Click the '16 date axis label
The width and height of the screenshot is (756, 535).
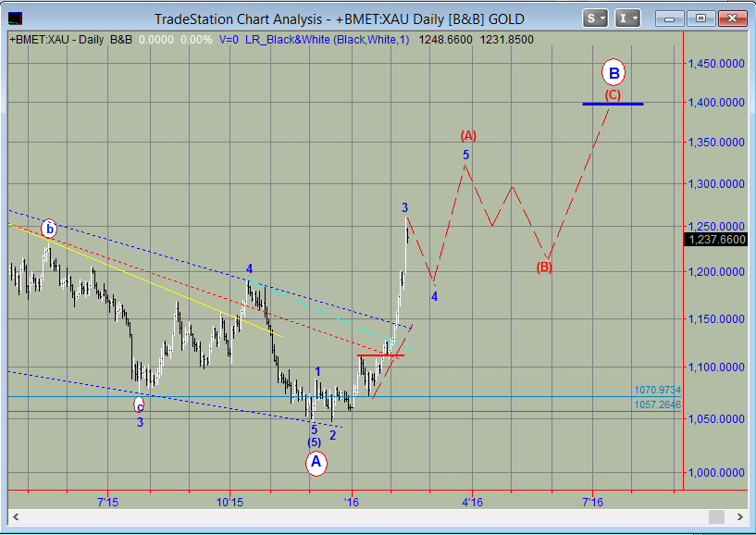352,503
